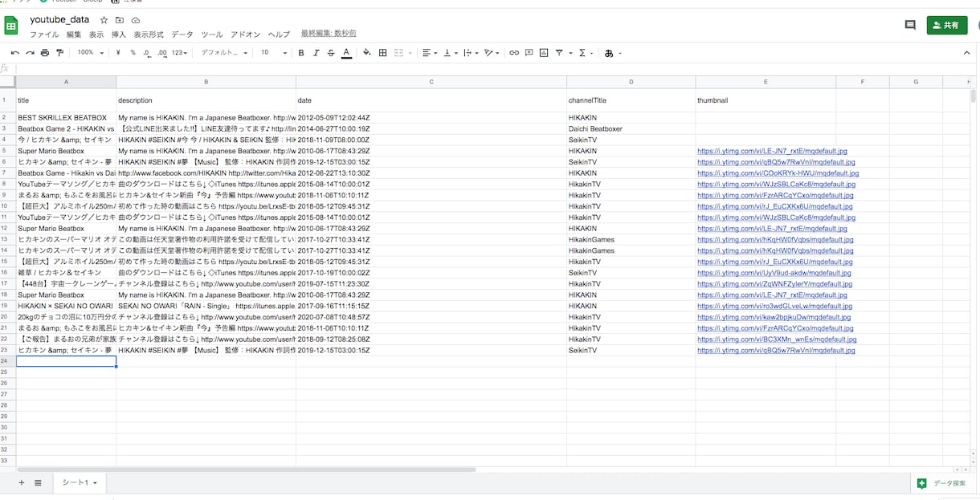Click the 'channelTitle' header cell
Viewport: 980px width, 500px height.
coord(631,100)
